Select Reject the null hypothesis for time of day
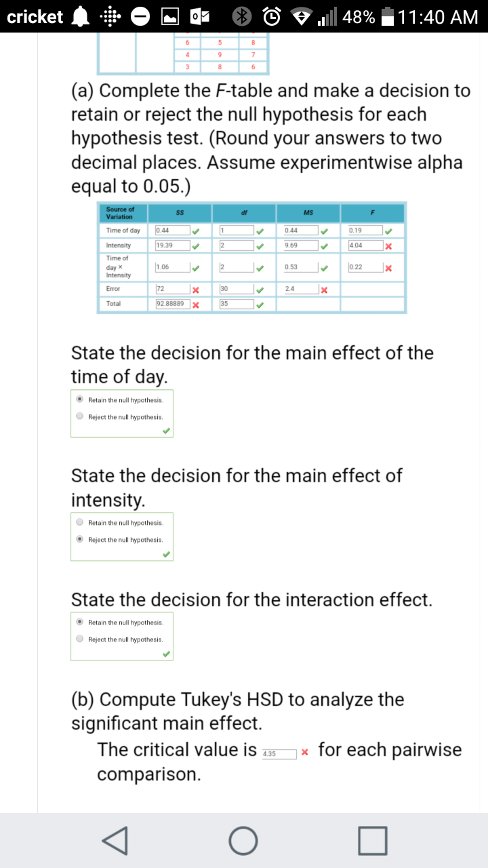This screenshot has width=488, height=868. pos(81,416)
